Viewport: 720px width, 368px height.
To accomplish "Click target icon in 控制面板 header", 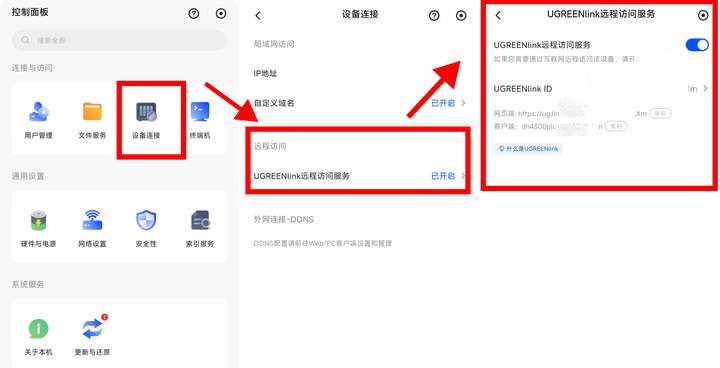I will (221, 14).
